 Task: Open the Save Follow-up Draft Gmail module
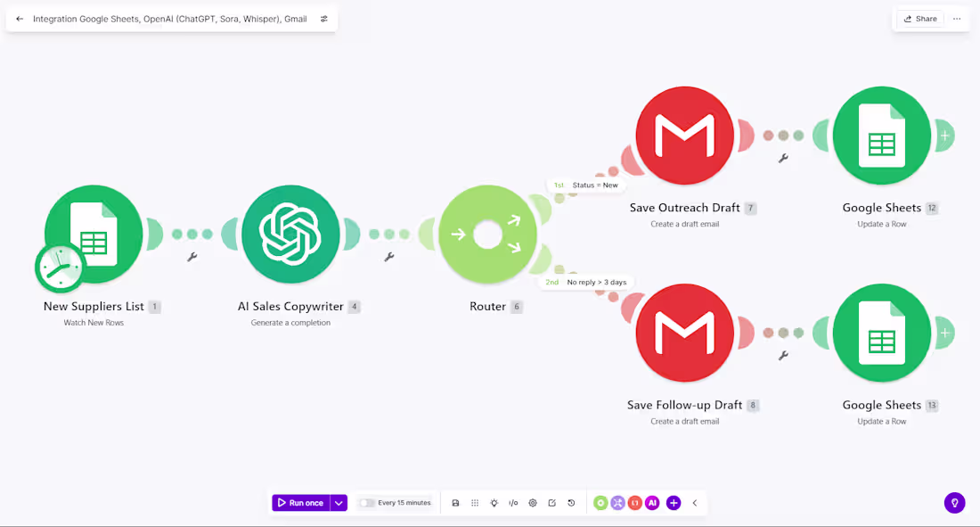[684, 333]
